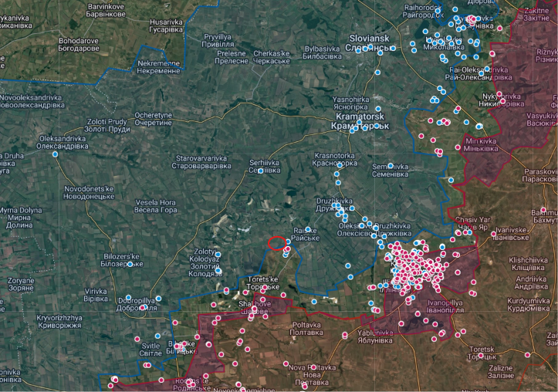558x392 pixels.
Task: Click the Bylbasivka label
Action: point(322,52)
